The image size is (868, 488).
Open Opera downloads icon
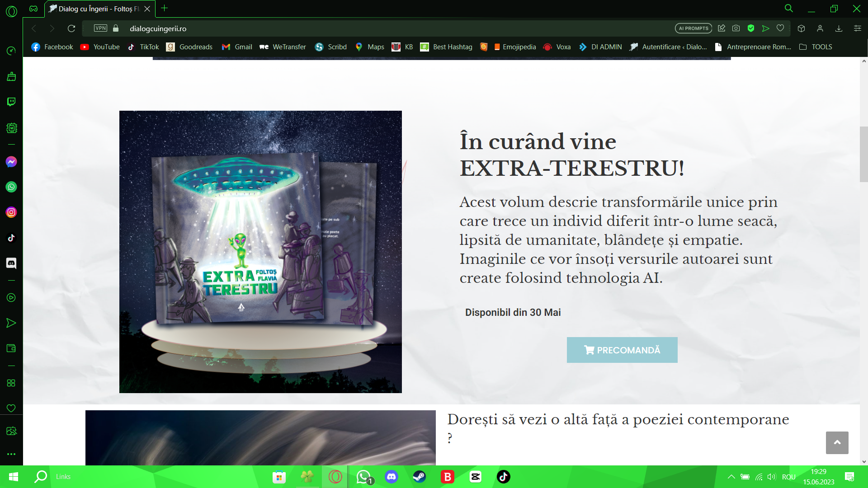click(x=839, y=28)
